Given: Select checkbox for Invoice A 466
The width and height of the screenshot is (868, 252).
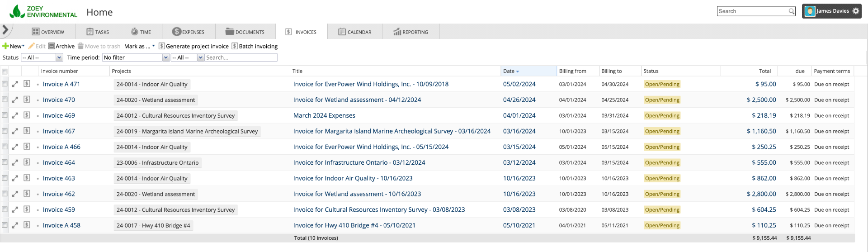Looking at the screenshot, I should click(5, 147).
